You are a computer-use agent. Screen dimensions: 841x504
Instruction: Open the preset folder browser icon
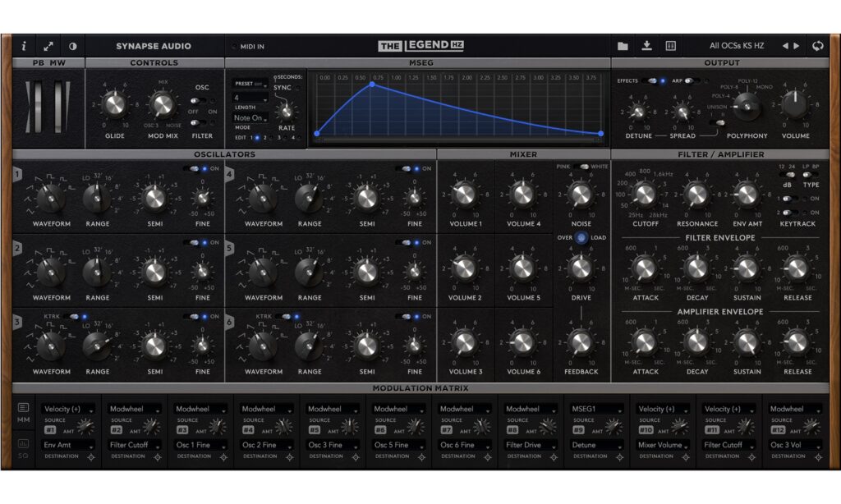623,46
